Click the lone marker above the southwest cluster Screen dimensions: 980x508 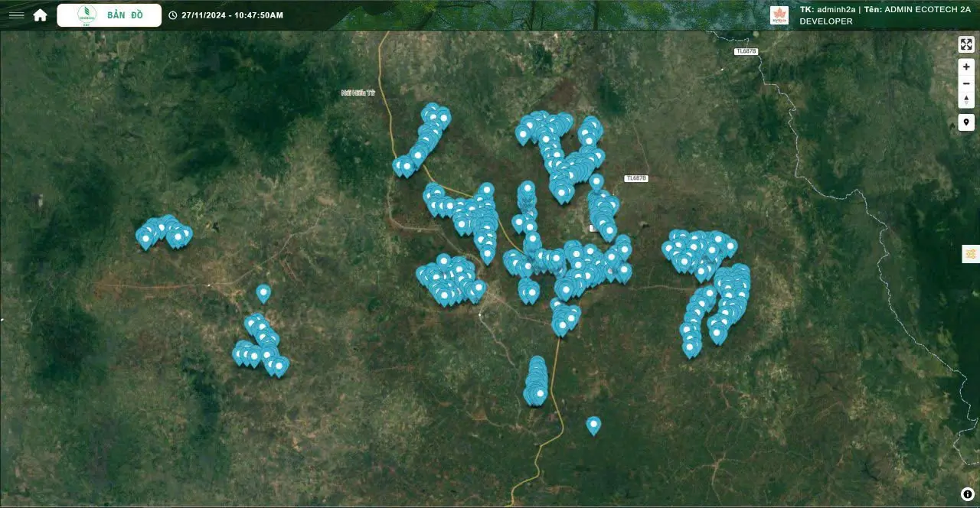point(263,292)
